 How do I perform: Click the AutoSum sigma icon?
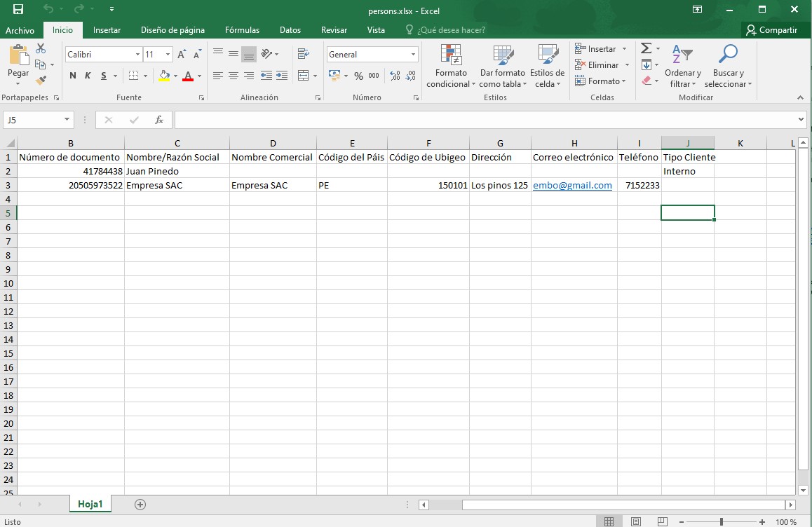coord(647,48)
